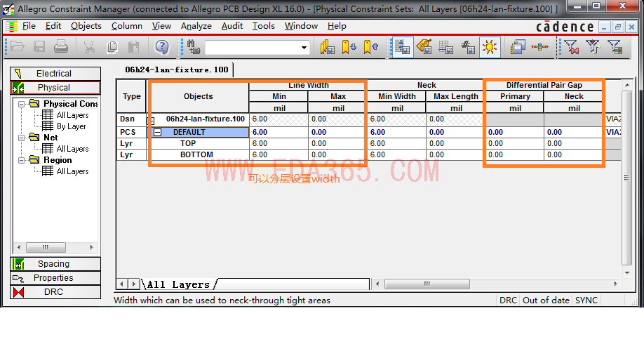Collapse the DEFAULT row minus expander
Screen dimensions: 644x337
(157, 132)
